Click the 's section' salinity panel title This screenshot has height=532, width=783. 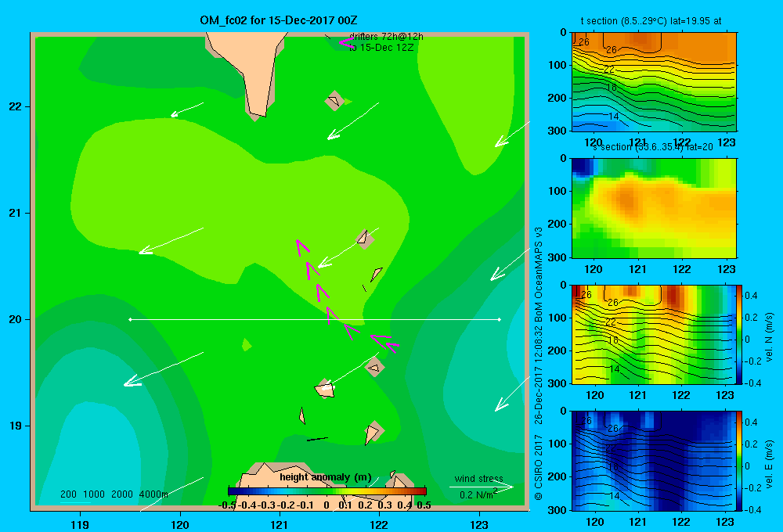tap(652, 147)
